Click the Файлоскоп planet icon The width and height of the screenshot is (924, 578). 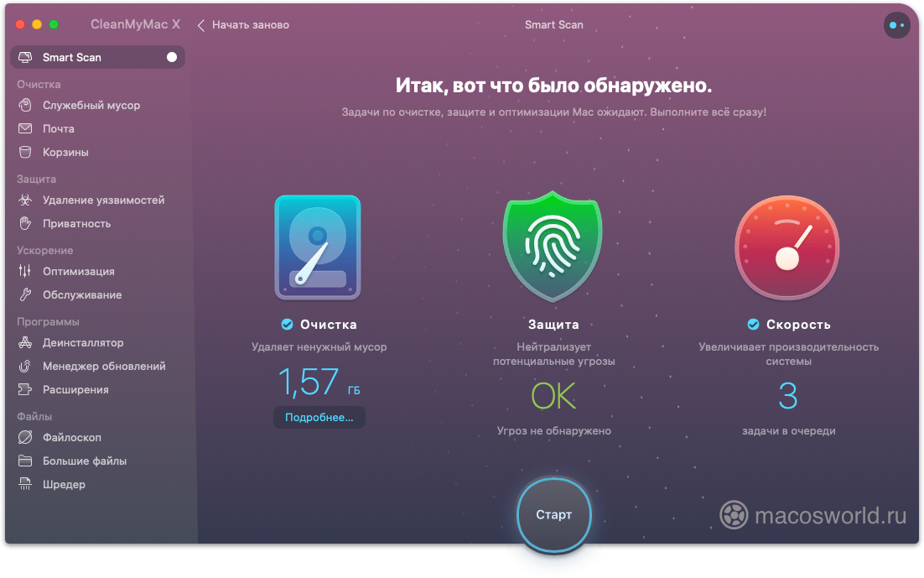point(25,438)
